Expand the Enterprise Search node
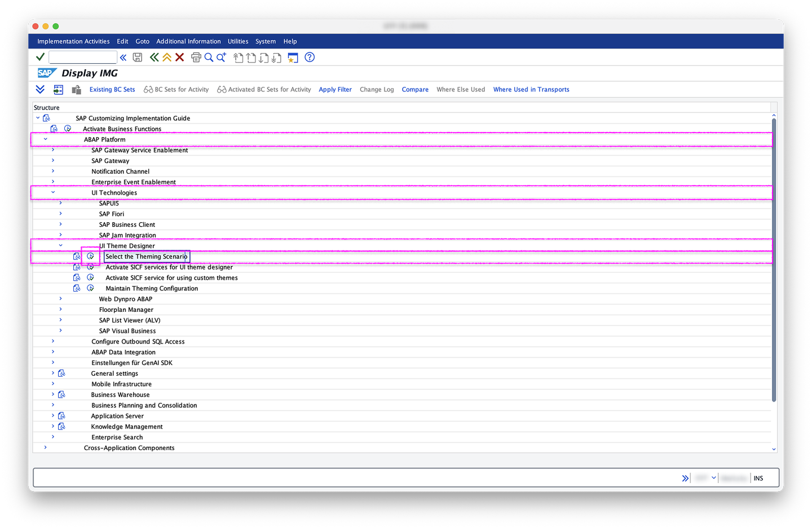The image size is (812, 529). click(x=53, y=437)
